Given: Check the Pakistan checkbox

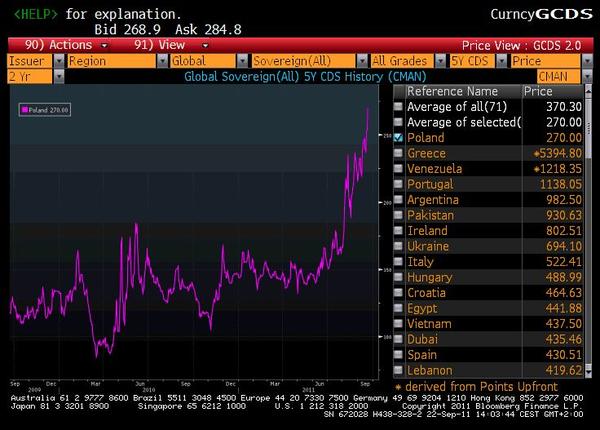Looking at the screenshot, I should 398,215.
